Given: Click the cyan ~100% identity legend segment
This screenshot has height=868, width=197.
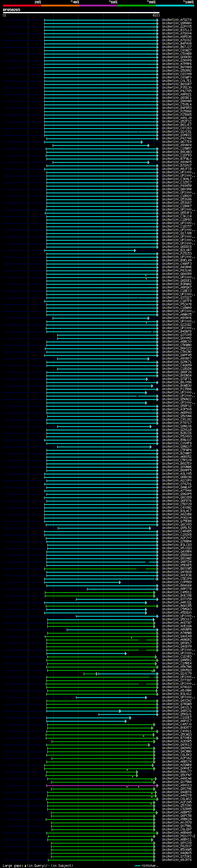Looking at the screenshot, I should pyautogui.click(x=175, y=6).
